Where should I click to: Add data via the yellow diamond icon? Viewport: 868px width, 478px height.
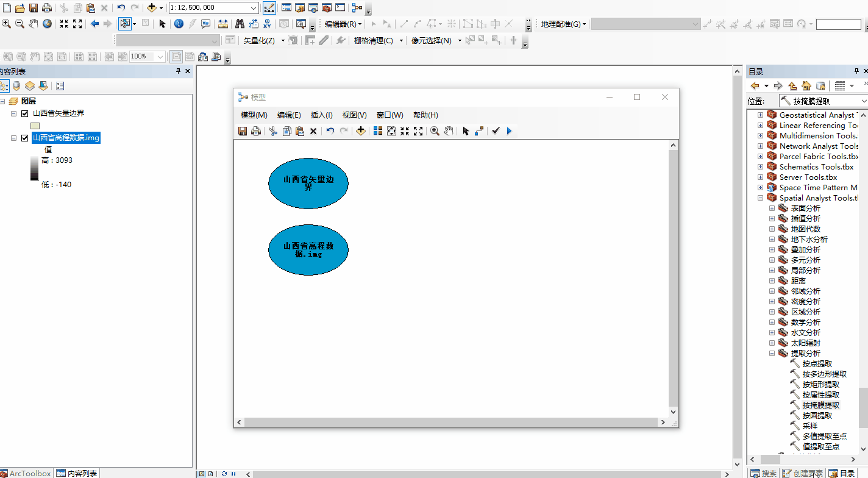pyautogui.click(x=360, y=130)
